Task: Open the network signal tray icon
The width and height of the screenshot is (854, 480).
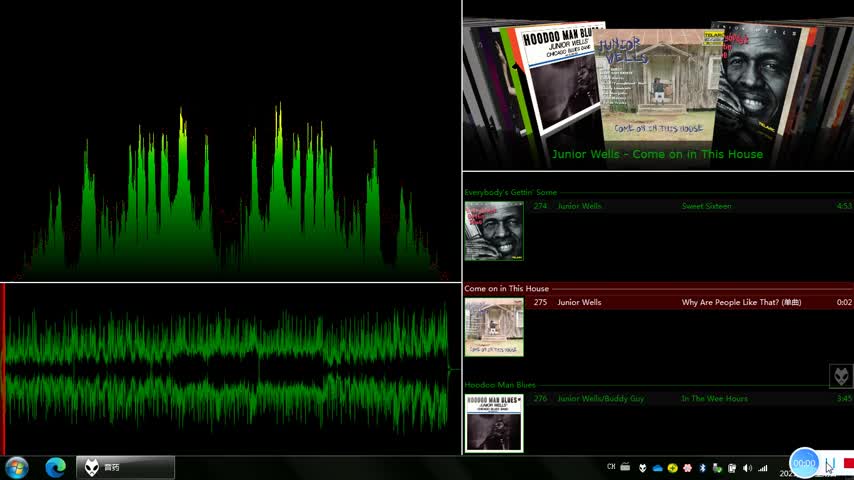Action: (763, 467)
